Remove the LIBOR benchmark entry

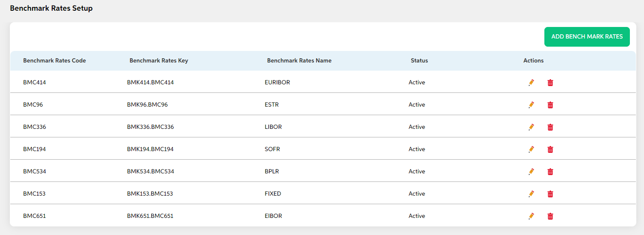[x=550, y=127]
